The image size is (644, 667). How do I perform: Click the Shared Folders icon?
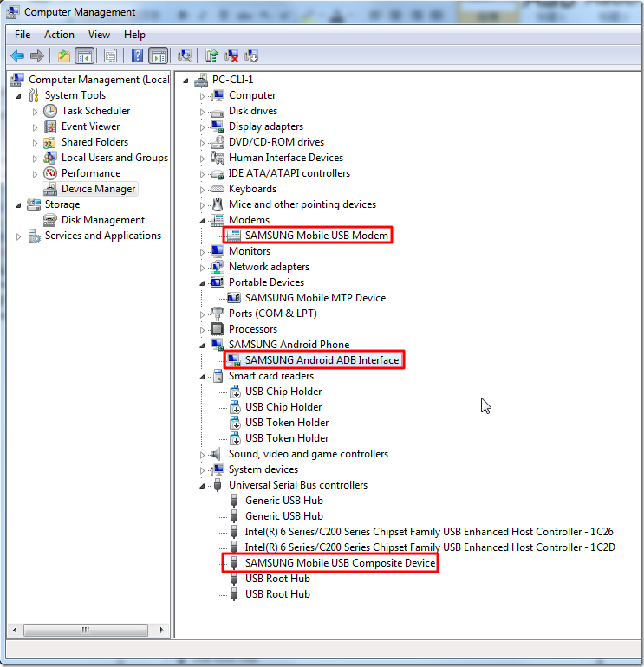coord(50,143)
